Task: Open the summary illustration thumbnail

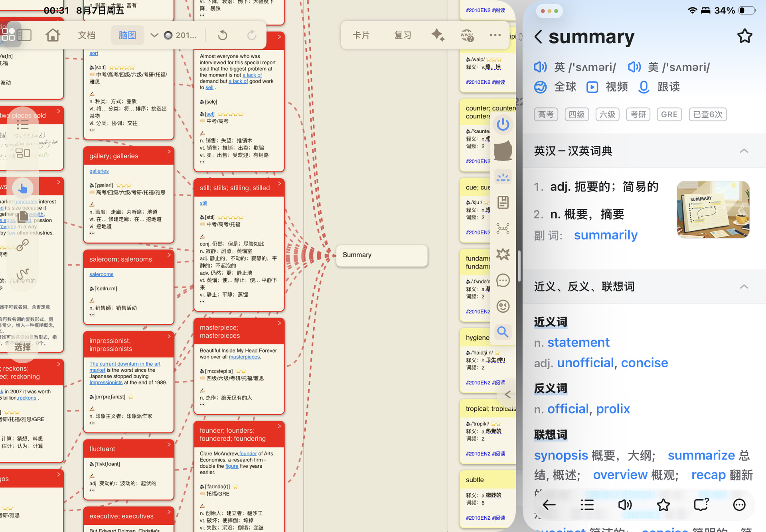Action: point(713,209)
